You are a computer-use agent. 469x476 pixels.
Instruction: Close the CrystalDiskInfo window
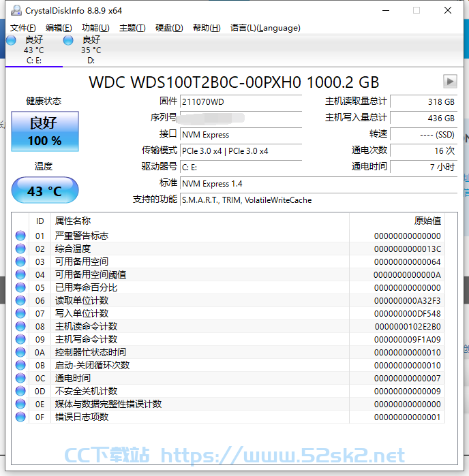click(x=447, y=11)
